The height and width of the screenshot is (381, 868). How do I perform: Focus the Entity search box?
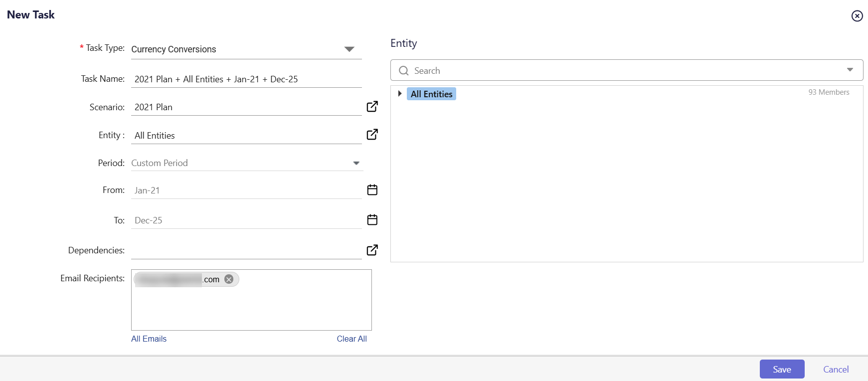[x=623, y=71]
